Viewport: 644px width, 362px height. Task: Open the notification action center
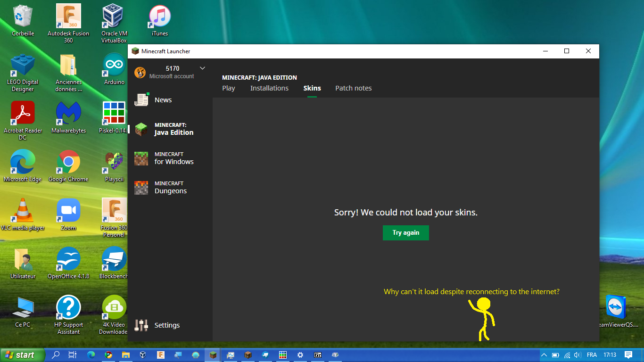click(628, 355)
